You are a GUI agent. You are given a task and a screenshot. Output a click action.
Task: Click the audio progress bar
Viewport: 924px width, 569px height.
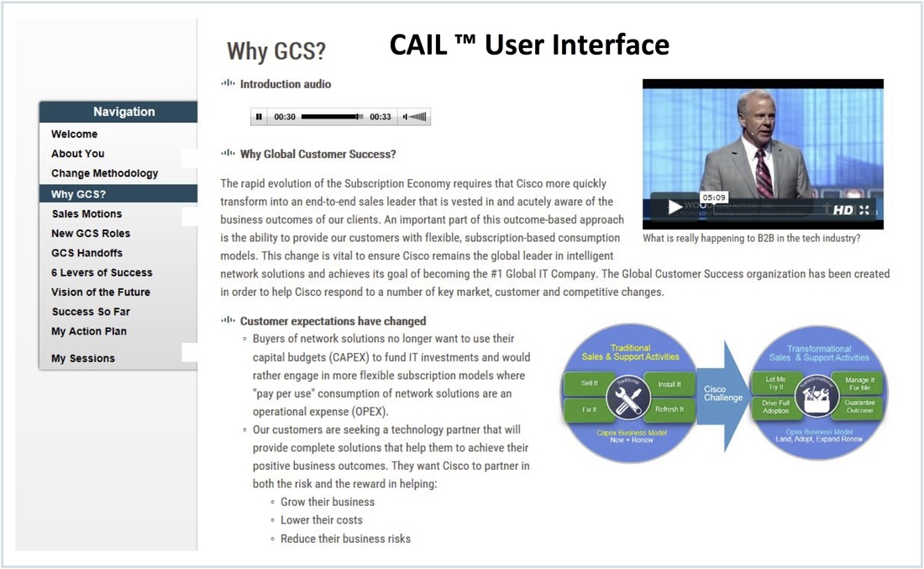tap(332, 117)
